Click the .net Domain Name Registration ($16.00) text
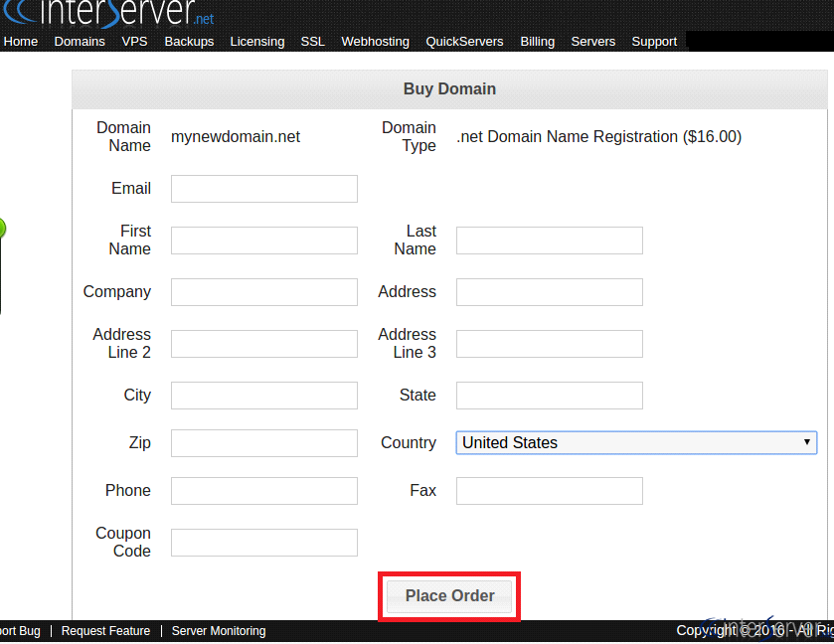The width and height of the screenshot is (834, 644). click(x=598, y=137)
